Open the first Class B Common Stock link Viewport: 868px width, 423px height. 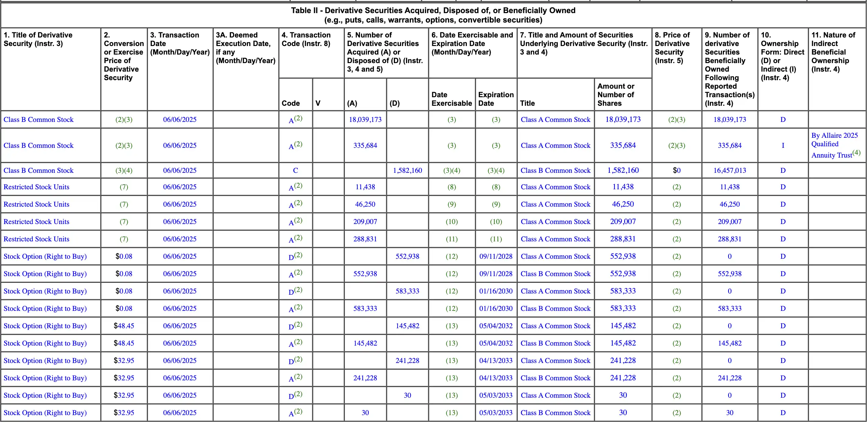tap(38, 119)
